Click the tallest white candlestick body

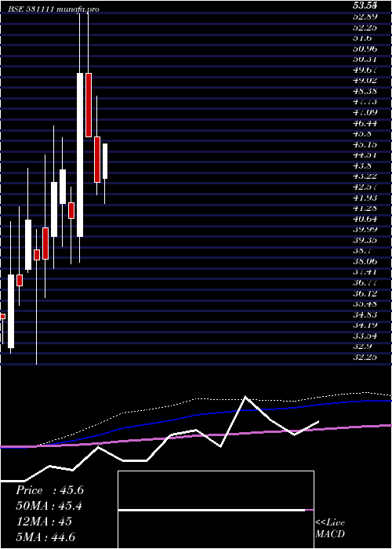80,155
